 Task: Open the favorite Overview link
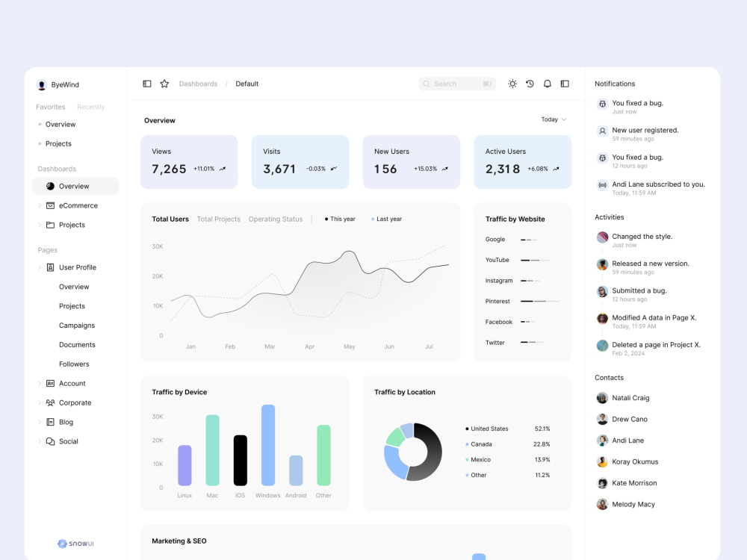60,124
